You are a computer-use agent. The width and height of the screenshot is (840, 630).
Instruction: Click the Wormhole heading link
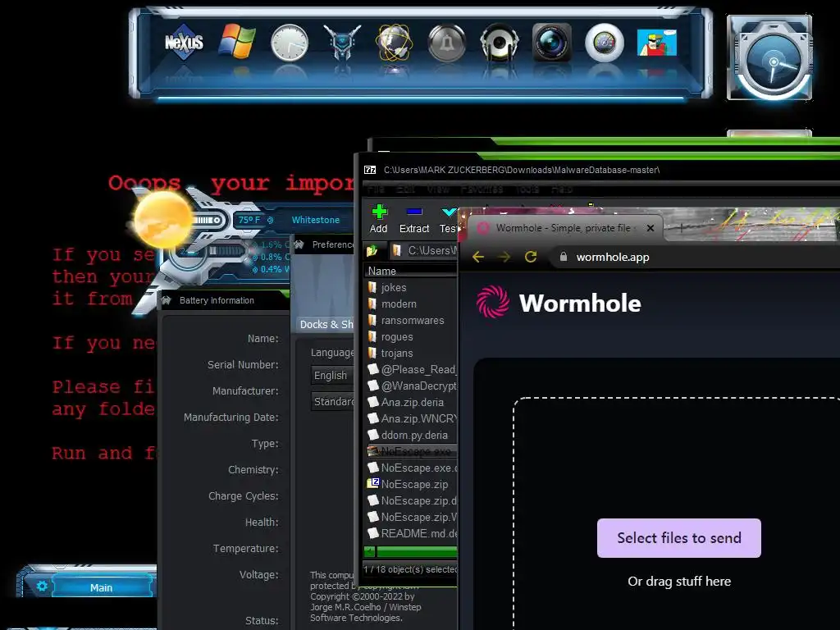580,303
